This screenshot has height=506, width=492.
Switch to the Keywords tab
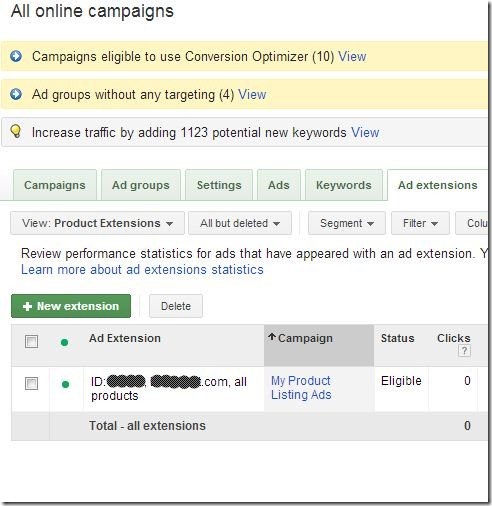coord(344,185)
